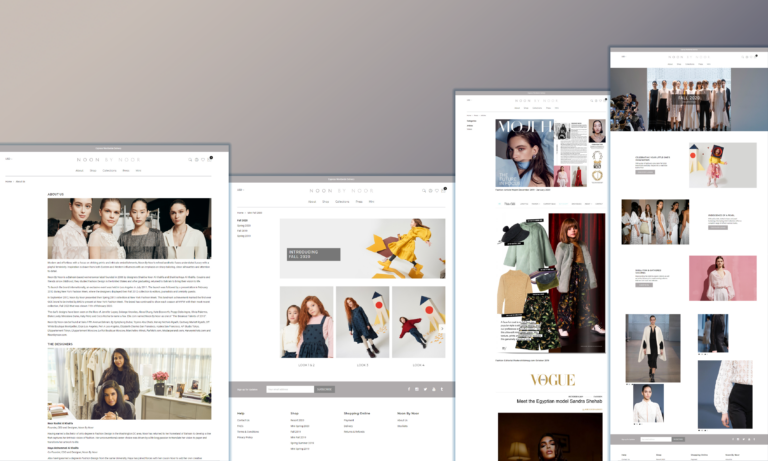Open the About menu on the About Us page
Screen dimensions: 768x461
79,170
